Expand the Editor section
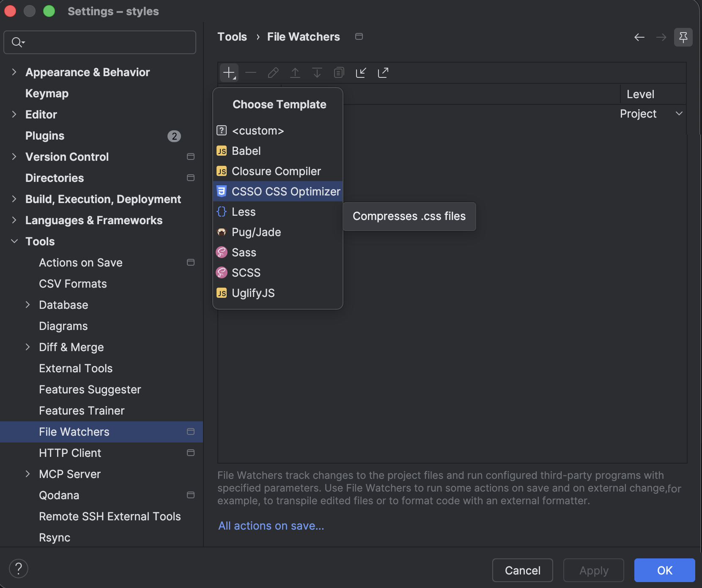The height and width of the screenshot is (588, 702). pyautogui.click(x=14, y=114)
